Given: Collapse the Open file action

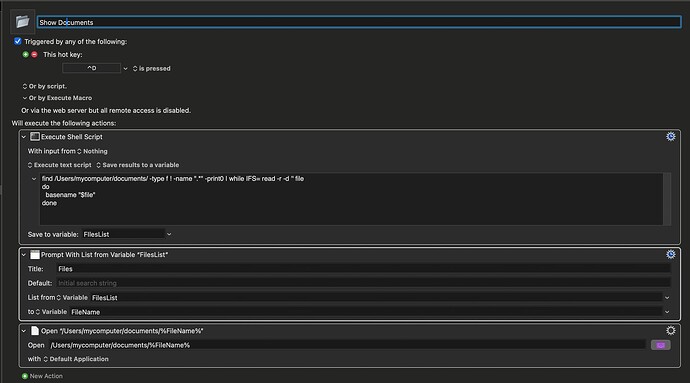Looking at the screenshot, I should pos(24,331).
